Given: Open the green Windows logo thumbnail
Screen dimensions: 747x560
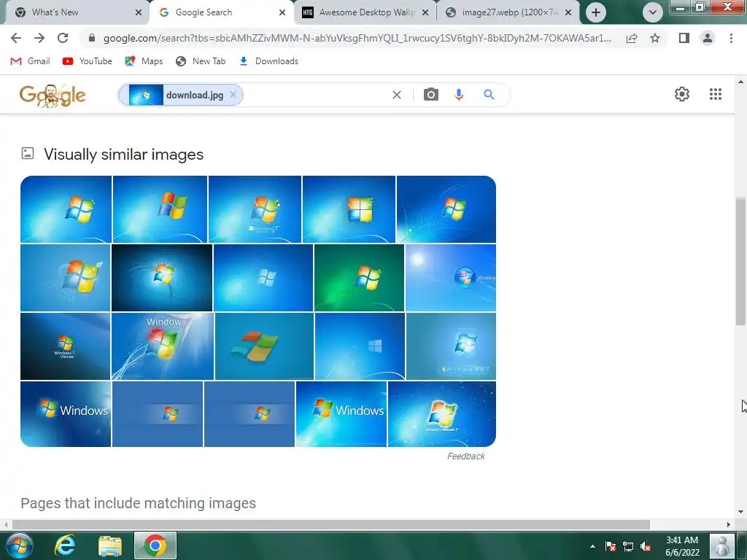Looking at the screenshot, I should coord(359,278).
